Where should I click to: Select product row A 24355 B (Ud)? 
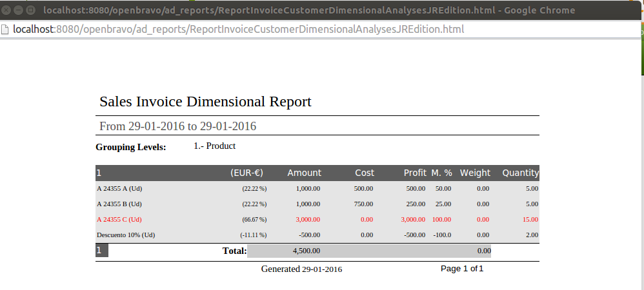click(119, 204)
